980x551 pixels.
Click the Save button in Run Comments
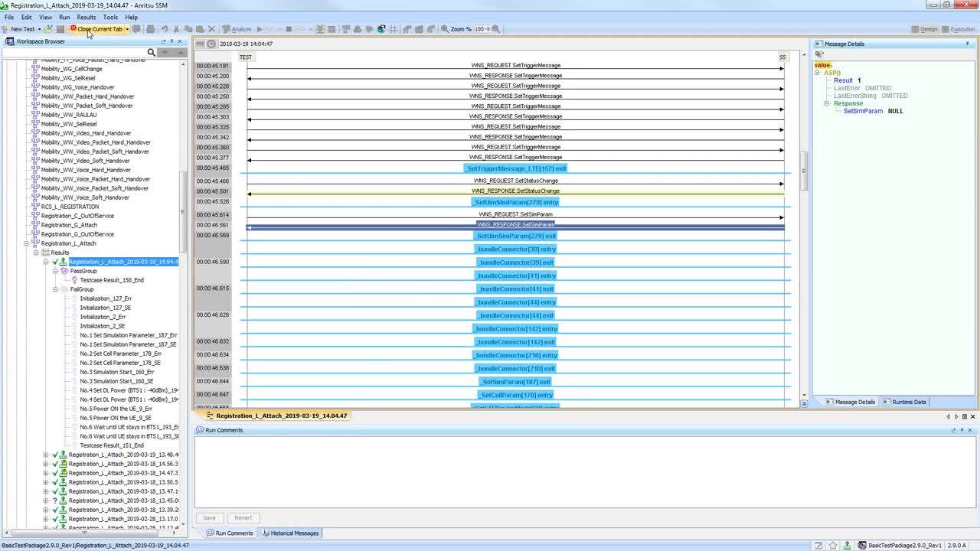pos(209,518)
